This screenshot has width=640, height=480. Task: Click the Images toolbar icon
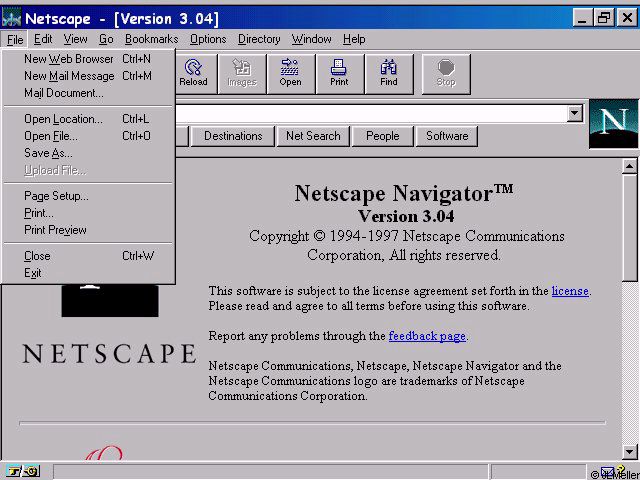coord(242,74)
